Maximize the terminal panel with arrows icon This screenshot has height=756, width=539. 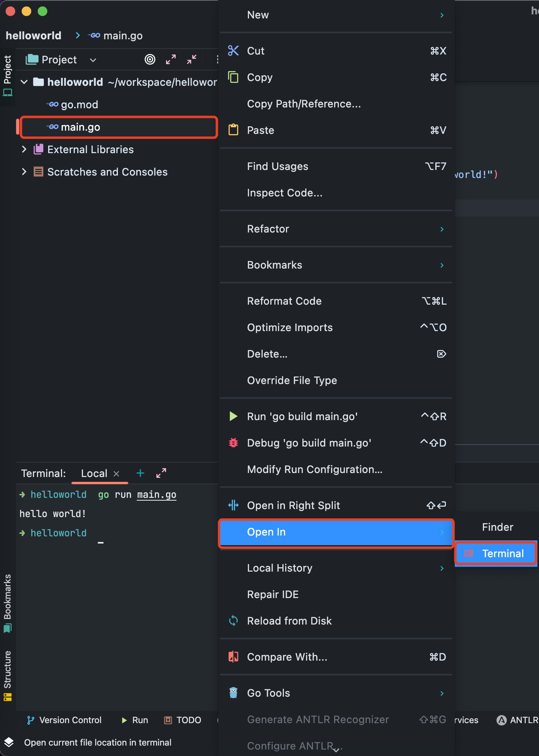pos(161,473)
